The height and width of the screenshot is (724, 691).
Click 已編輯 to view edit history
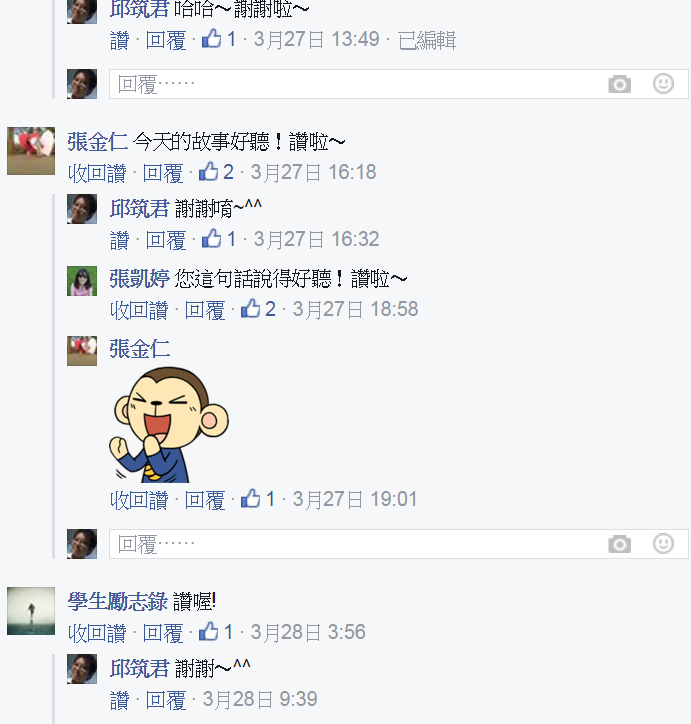tap(427, 40)
